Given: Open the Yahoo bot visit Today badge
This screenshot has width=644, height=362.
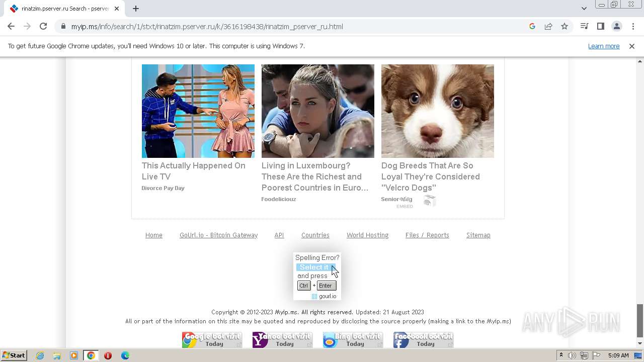Looking at the screenshot, I should (283, 340).
